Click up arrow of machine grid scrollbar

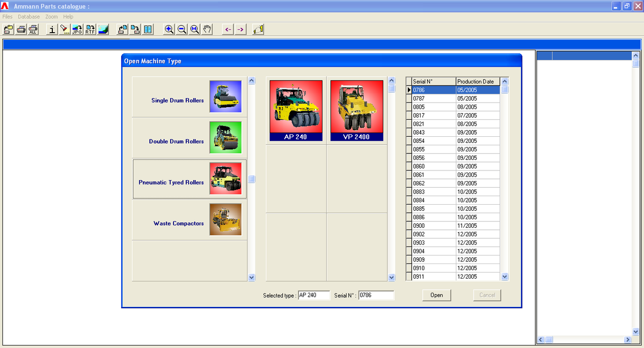[391, 80]
